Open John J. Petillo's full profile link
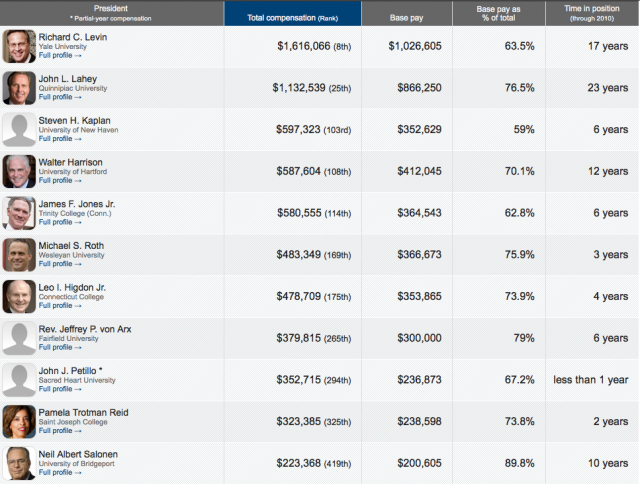The width and height of the screenshot is (640, 484). (x=60, y=389)
